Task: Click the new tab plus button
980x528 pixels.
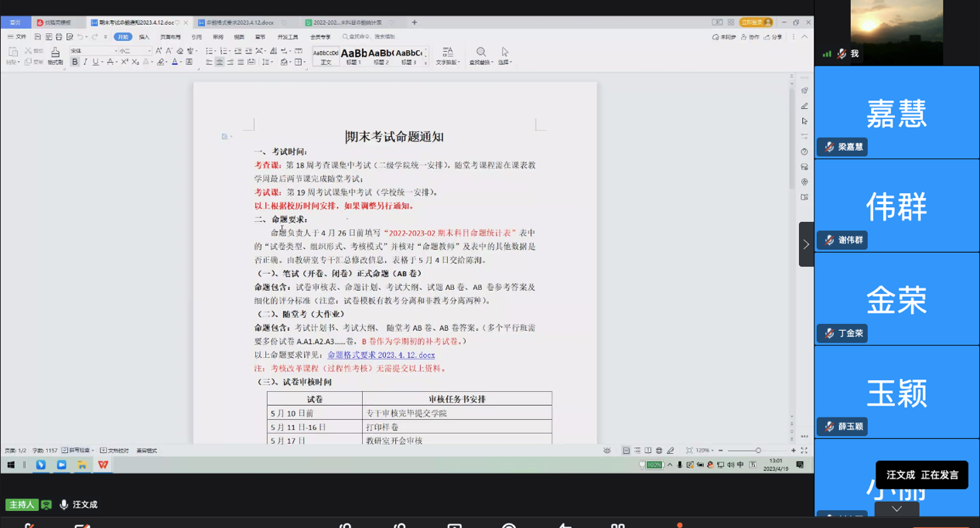Action: (415, 22)
